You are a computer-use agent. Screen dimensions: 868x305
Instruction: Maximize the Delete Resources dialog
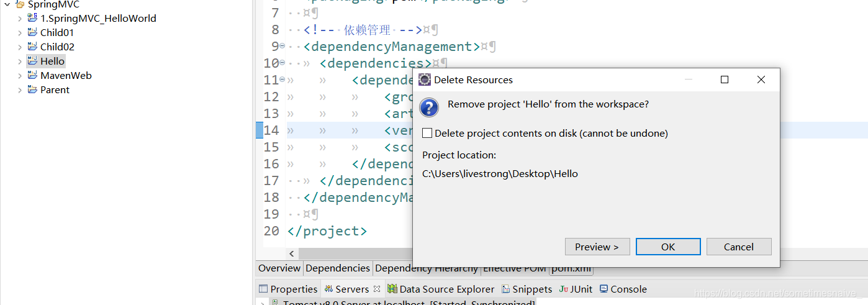pyautogui.click(x=724, y=80)
